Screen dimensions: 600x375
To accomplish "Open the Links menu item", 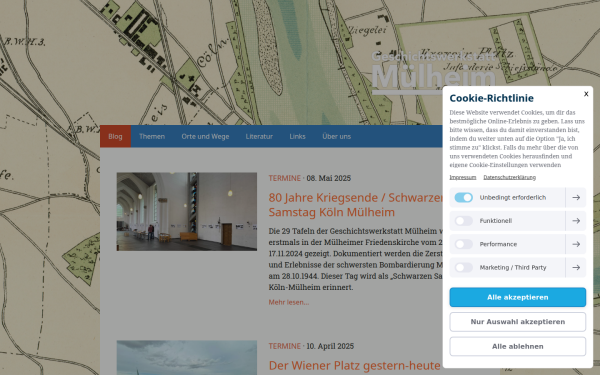I will click(297, 136).
